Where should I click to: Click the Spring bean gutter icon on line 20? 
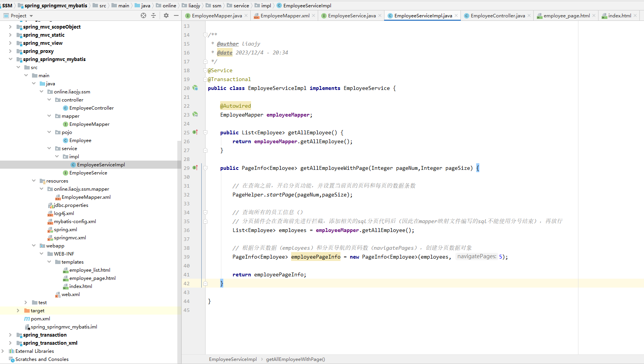tap(195, 88)
